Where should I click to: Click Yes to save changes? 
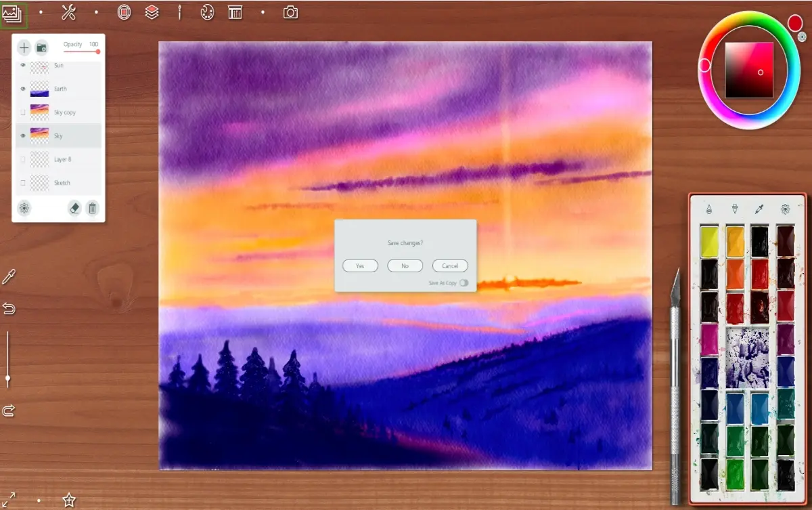point(360,266)
